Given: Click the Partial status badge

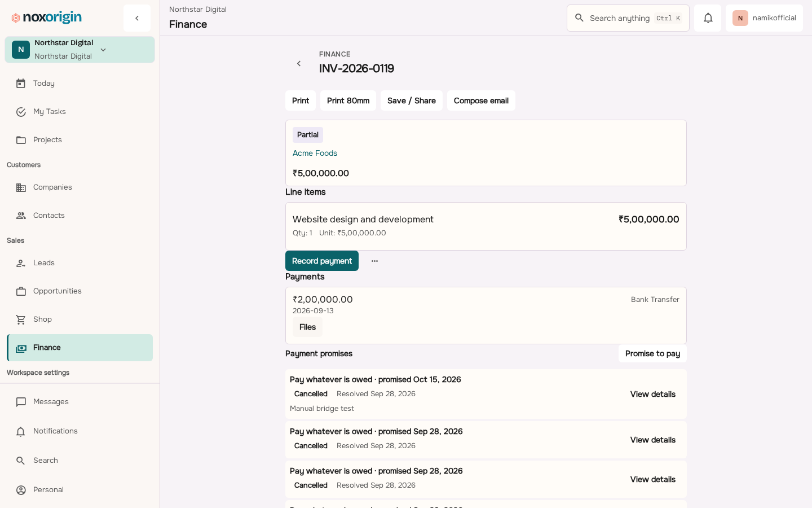Looking at the screenshot, I should click(308, 135).
